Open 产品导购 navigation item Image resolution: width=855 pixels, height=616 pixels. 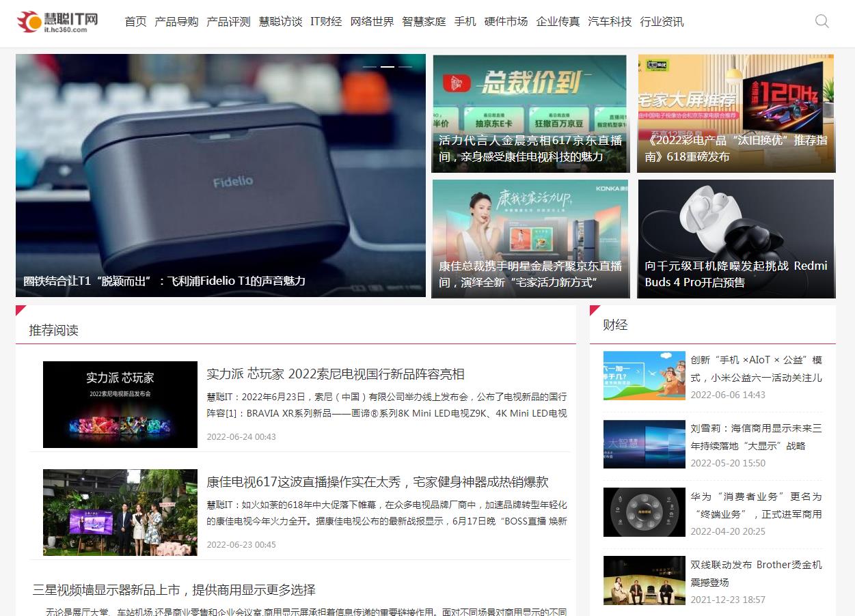pyautogui.click(x=176, y=22)
